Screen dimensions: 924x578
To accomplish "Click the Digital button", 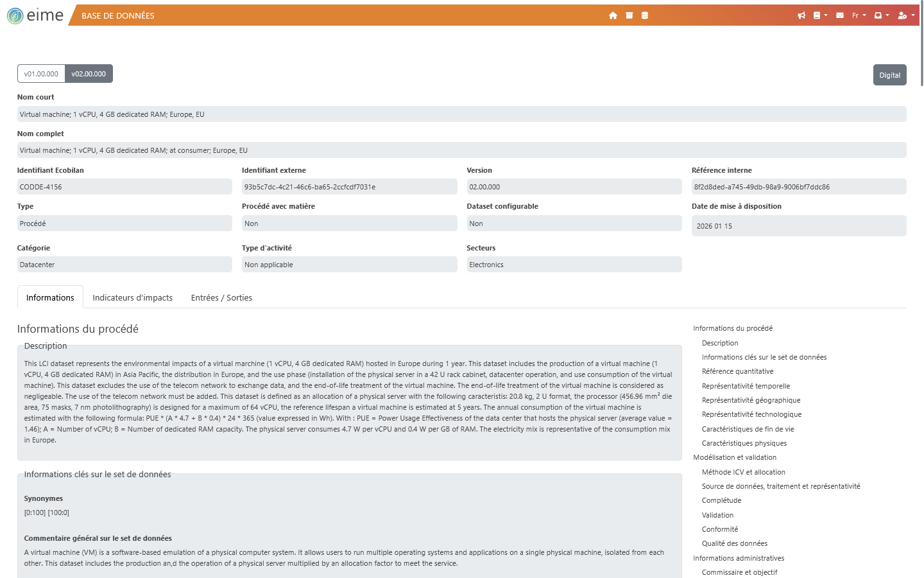I will point(889,75).
